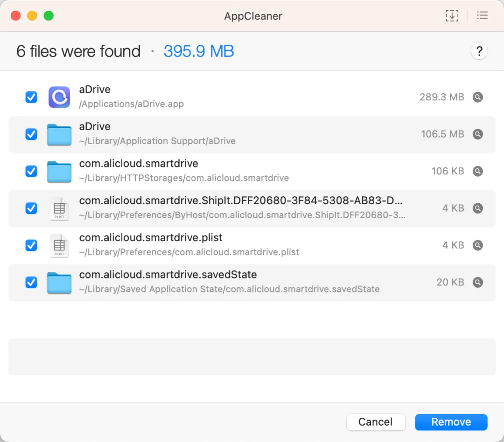
Task: Open the help question mark button
Action: pos(479,51)
